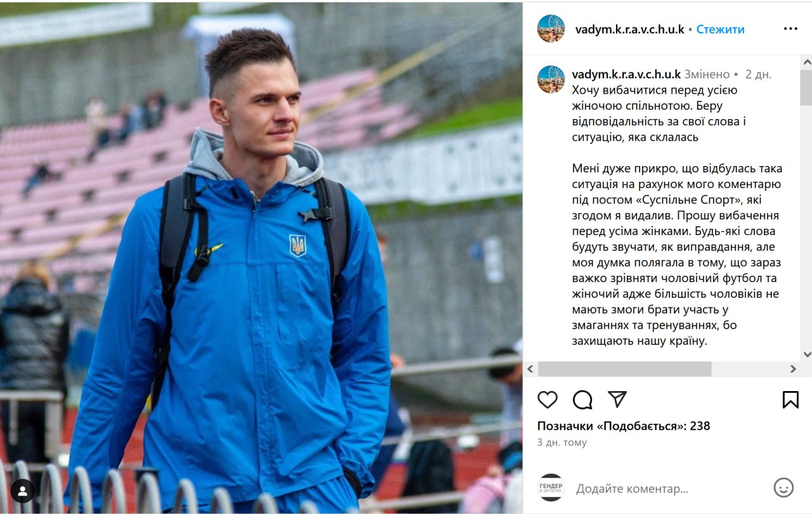Click the vertical scrollbar down arrow

pyautogui.click(x=806, y=355)
